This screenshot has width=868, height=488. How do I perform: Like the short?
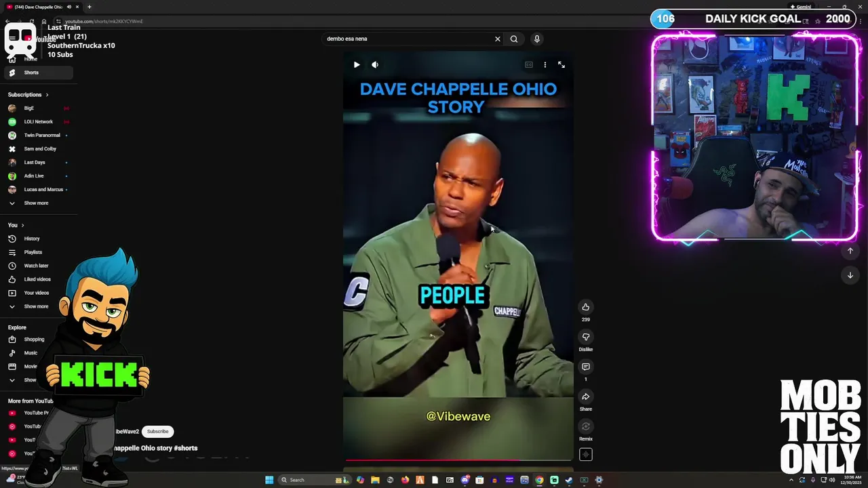[x=586, y=307]
